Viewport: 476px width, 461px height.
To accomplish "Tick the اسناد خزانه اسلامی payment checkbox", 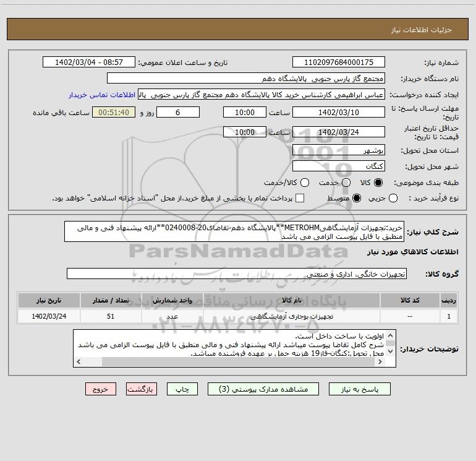I will 300,198.
